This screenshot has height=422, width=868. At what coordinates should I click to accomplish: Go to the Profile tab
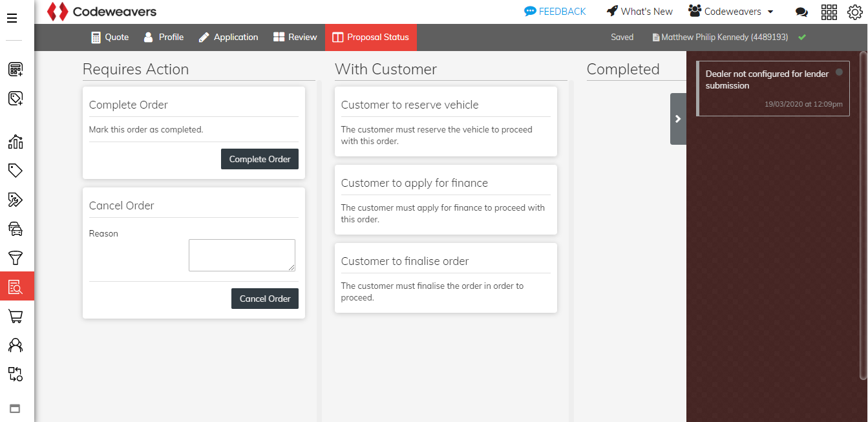click(164, 37)
